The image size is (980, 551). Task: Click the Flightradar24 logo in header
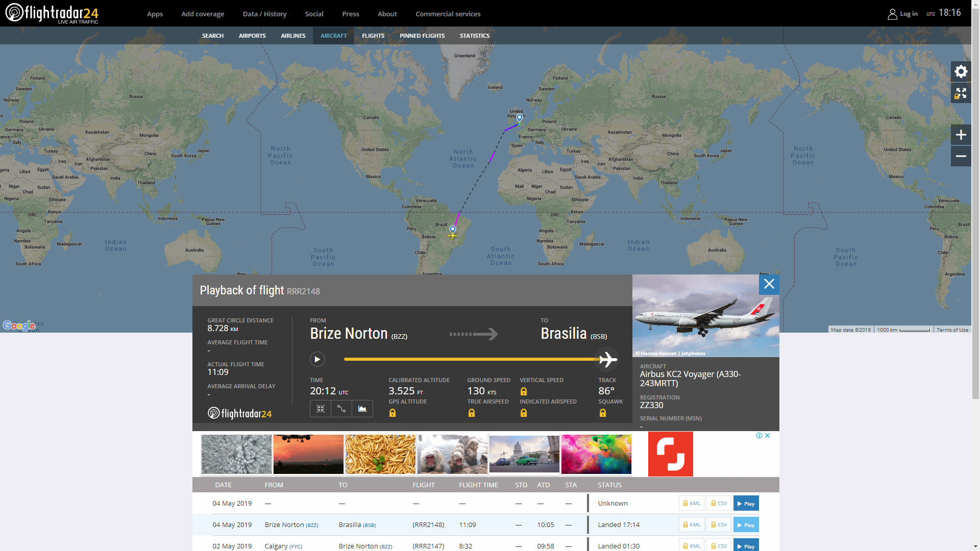[52, 13]
